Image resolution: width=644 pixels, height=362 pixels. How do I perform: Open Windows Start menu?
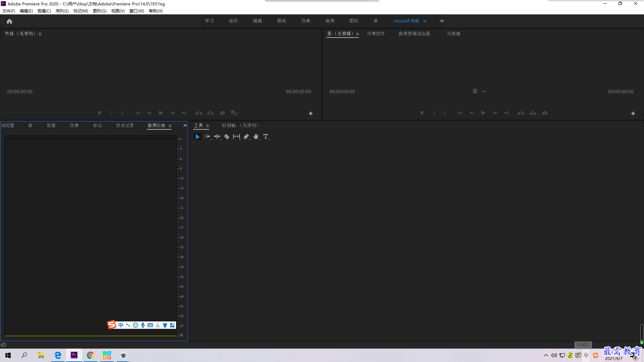click(x=8, y=355)
